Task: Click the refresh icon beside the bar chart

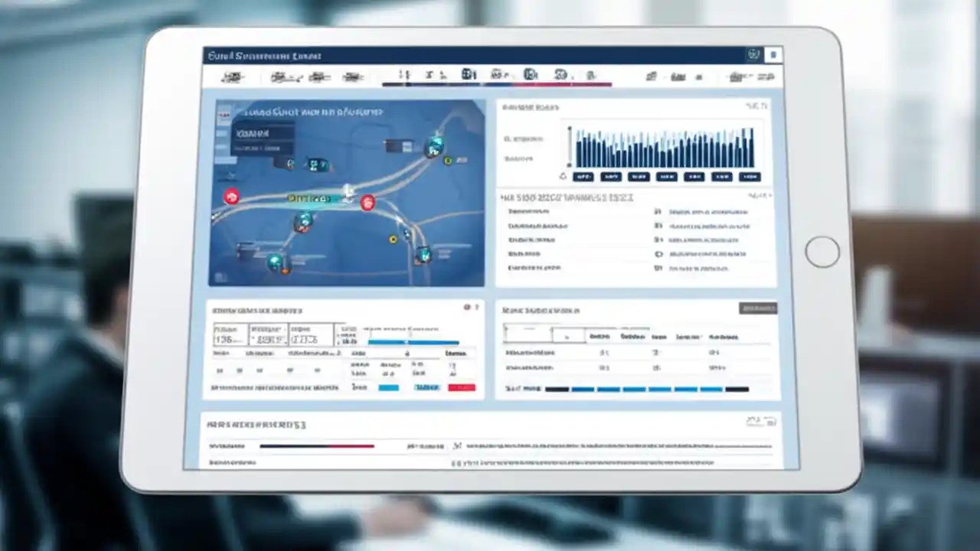Action: pyautogui.click(x=563, y=176)
